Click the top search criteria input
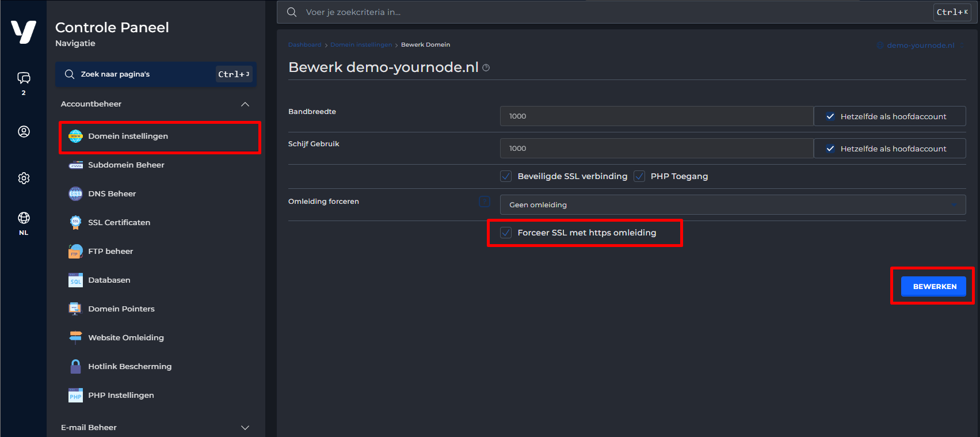Screen dimensions: 980x437 click(616, 12)
